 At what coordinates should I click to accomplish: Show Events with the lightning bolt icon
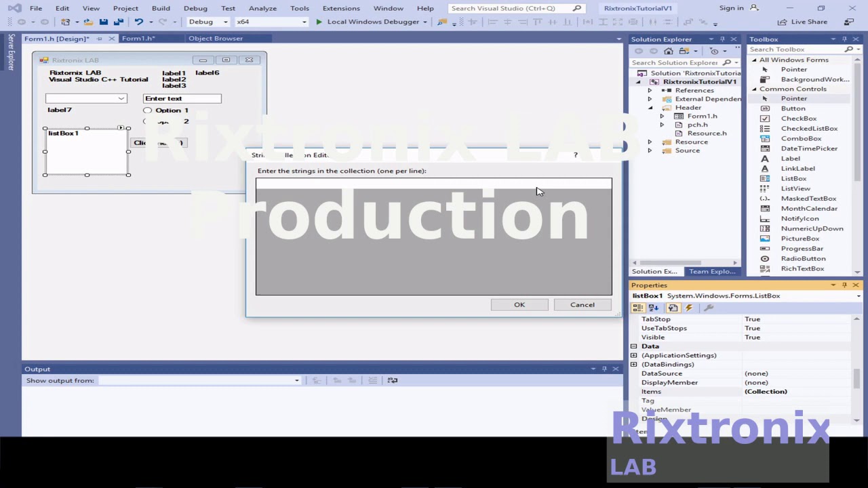[689, 308]
